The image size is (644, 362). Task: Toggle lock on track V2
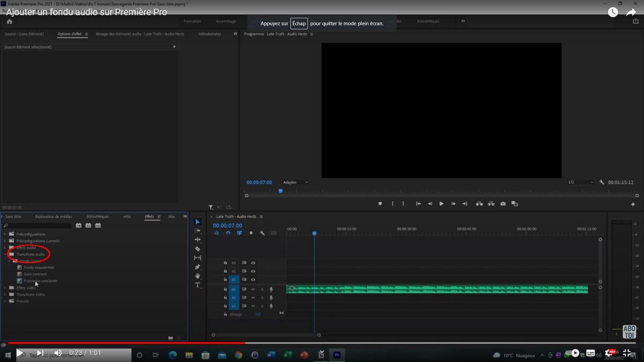coord(225,271)
